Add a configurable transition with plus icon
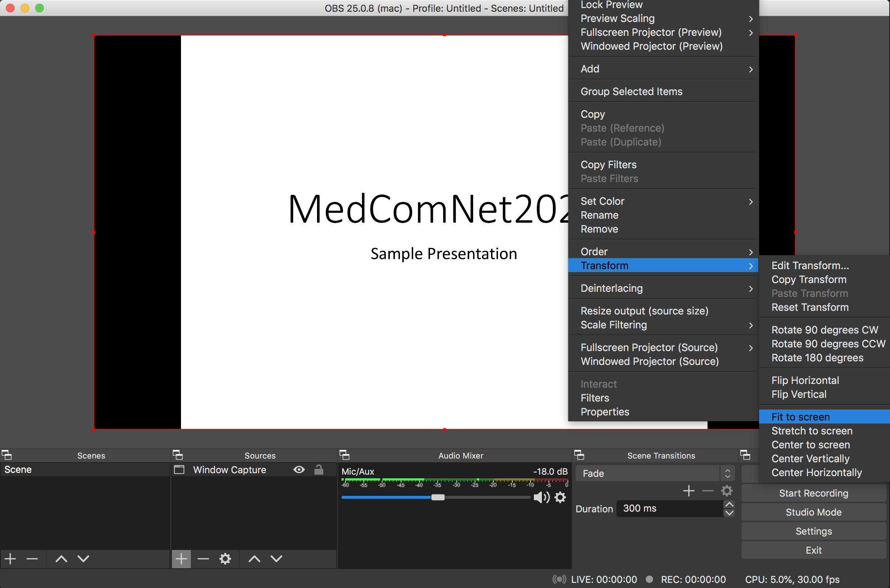Viewport: 890px width, 588px height. [689, 491]
